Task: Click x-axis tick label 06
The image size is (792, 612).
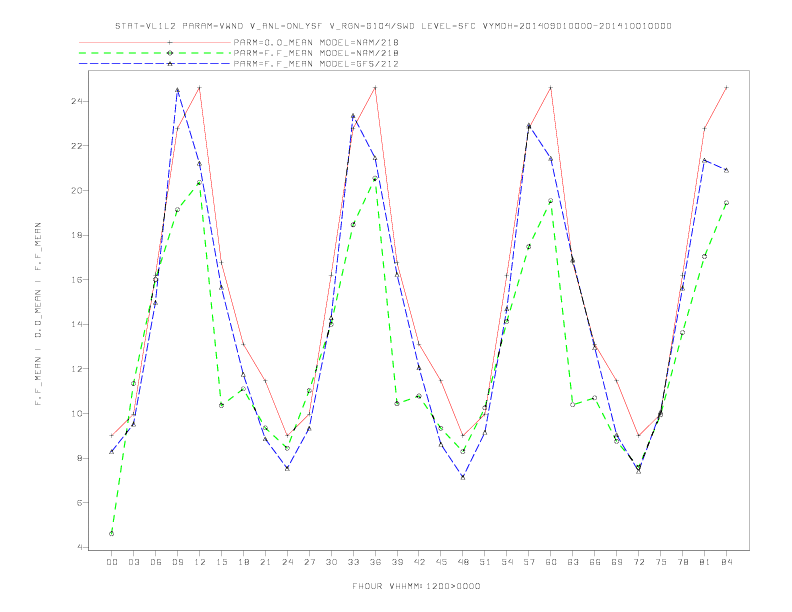Action: coord(156,562)
